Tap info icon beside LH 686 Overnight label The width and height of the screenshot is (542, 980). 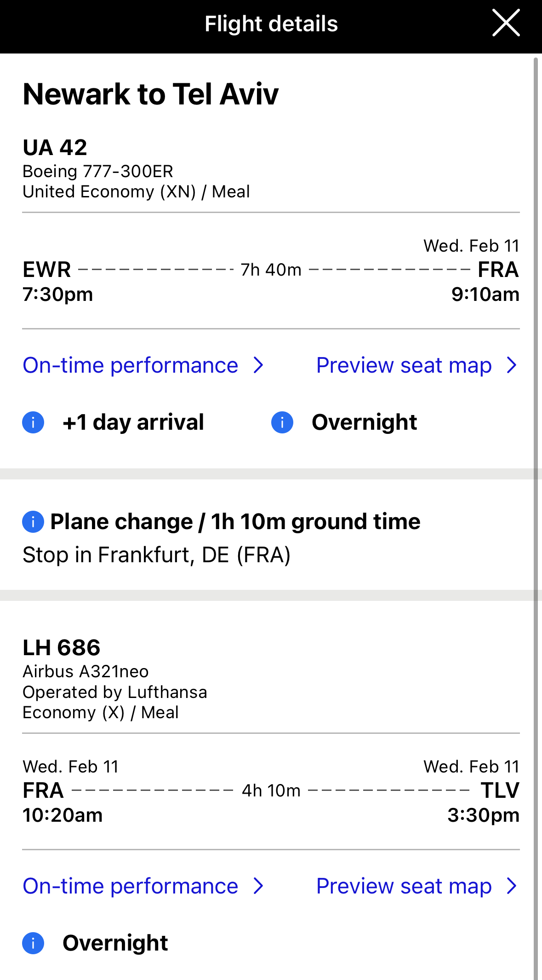(33, 943)
